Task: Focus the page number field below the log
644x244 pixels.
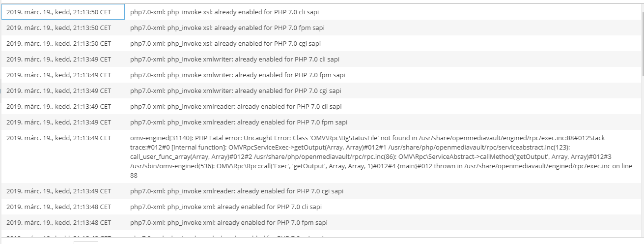Action: pyautogui.click(x=85, y=242)
